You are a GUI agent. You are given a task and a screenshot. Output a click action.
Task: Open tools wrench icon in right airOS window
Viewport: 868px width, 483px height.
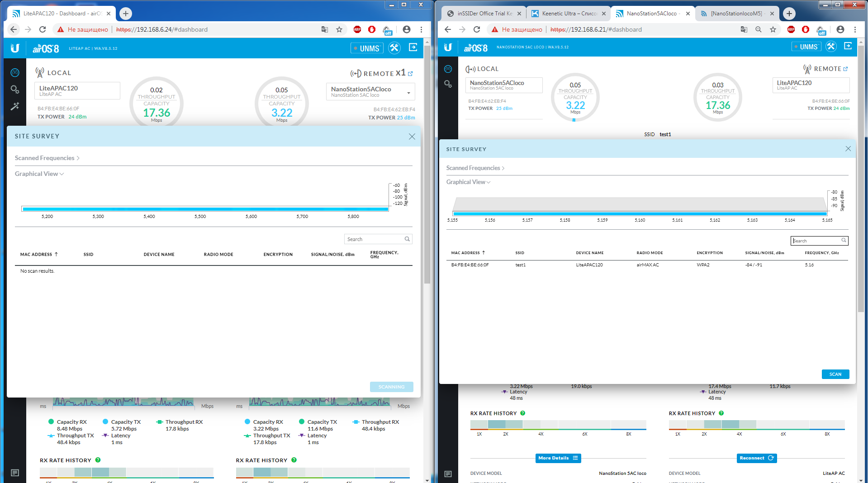point(831,47)
